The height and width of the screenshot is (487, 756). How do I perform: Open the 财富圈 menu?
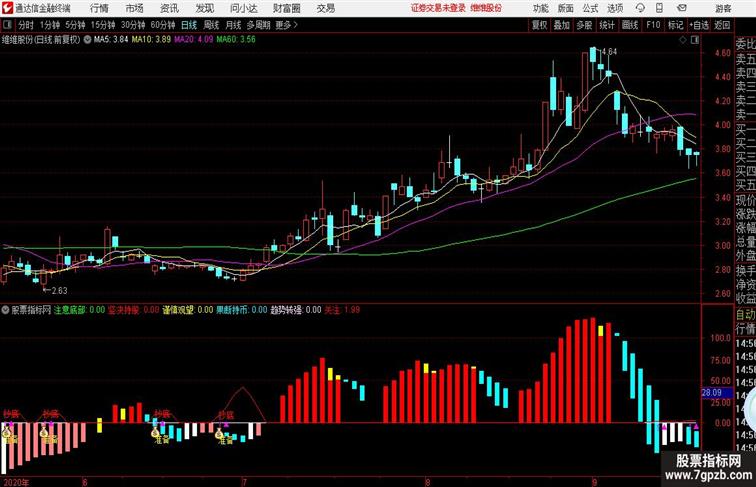coord(287,8)
